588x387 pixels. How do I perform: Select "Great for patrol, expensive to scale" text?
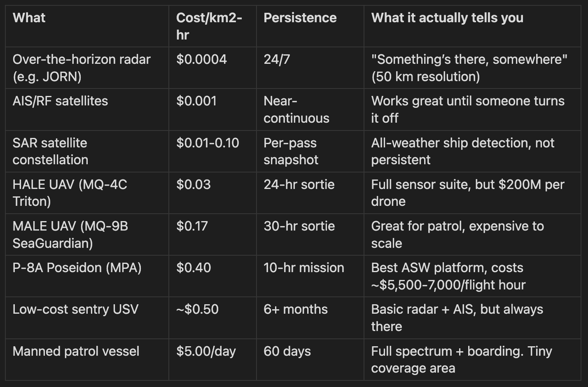pyautogui.click(x=457, y=234)
